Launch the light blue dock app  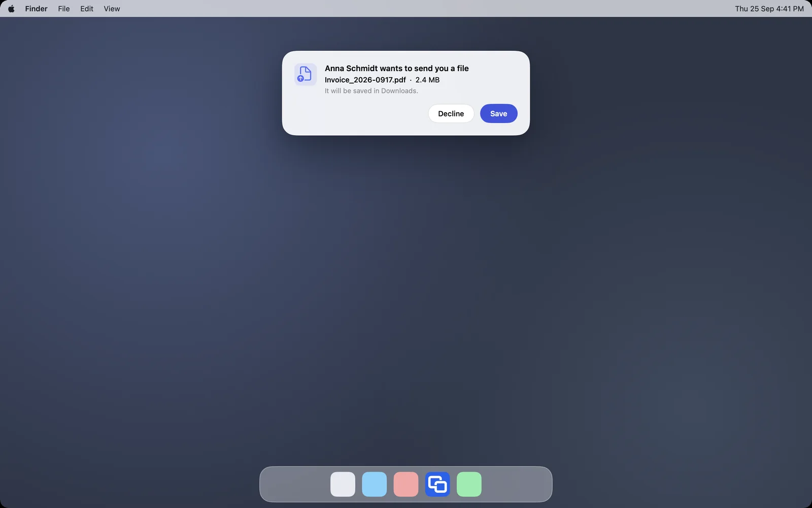click(x=375, y=484)
